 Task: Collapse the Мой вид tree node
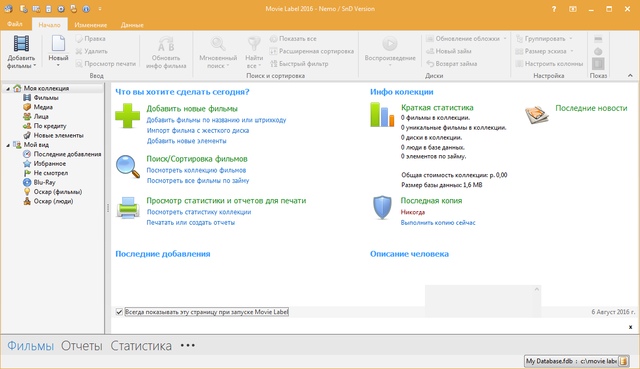(8, 145)
